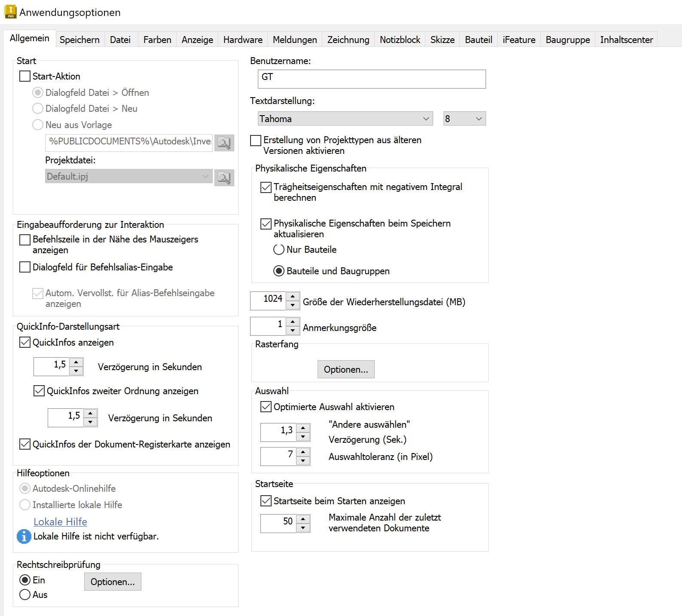Switch to the Speichern tab
Viewport: 682px width, 616px height.
(80, 40)
